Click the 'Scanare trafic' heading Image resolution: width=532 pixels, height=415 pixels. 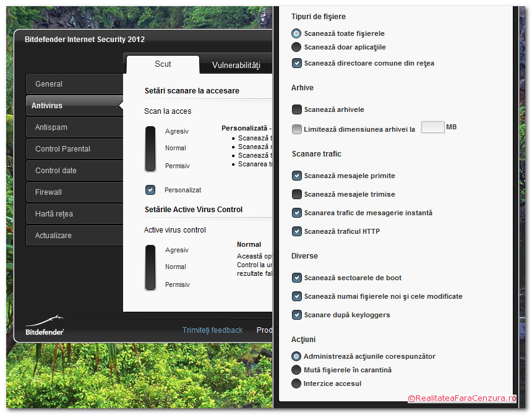tap(316, 154)
